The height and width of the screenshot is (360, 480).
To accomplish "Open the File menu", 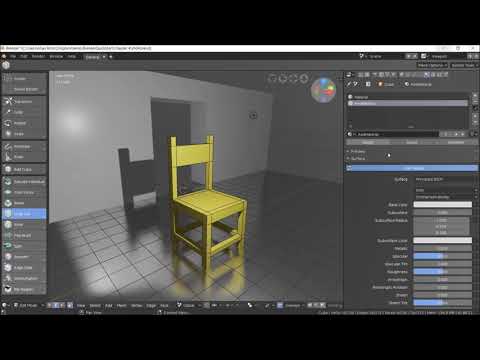I will tap(13, 56).
